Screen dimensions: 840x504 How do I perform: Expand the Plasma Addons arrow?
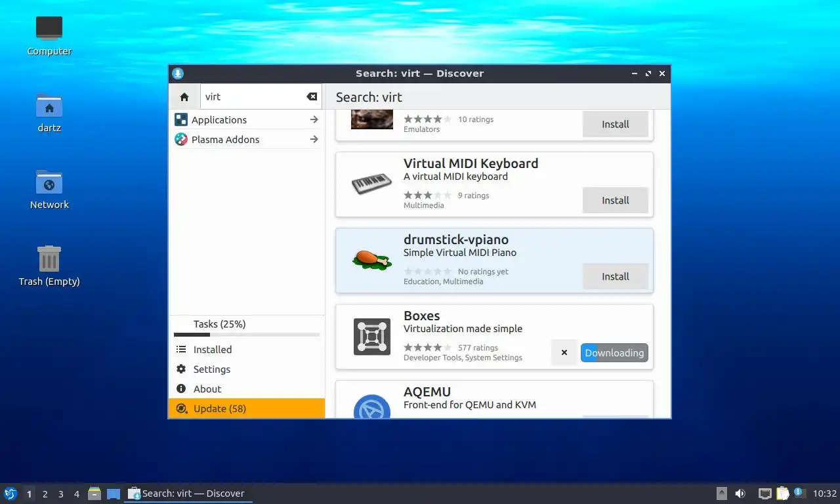click(x=314, y=139)
